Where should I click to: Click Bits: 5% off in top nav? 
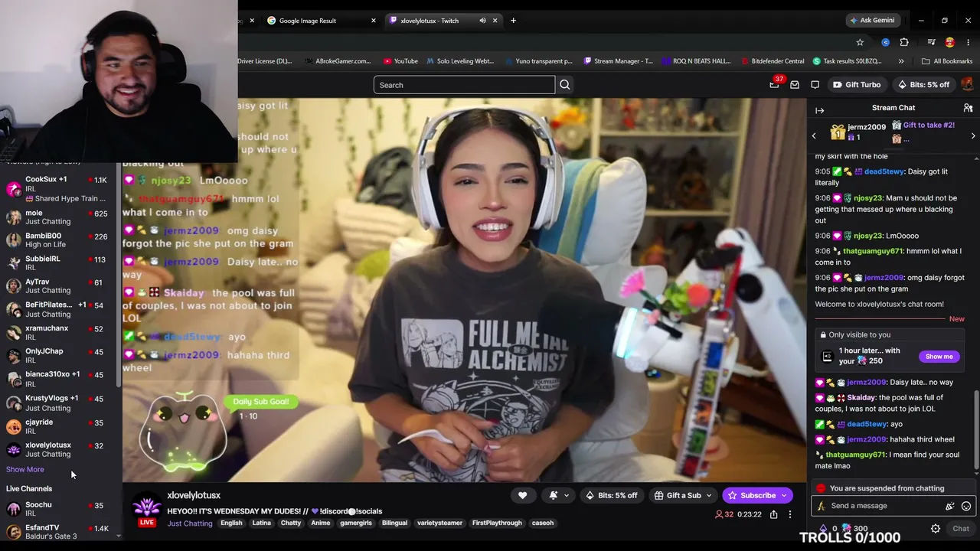[923, 85]
